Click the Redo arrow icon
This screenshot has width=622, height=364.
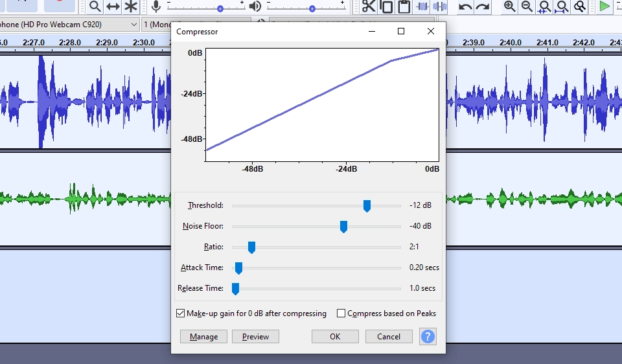pos(483,7)
